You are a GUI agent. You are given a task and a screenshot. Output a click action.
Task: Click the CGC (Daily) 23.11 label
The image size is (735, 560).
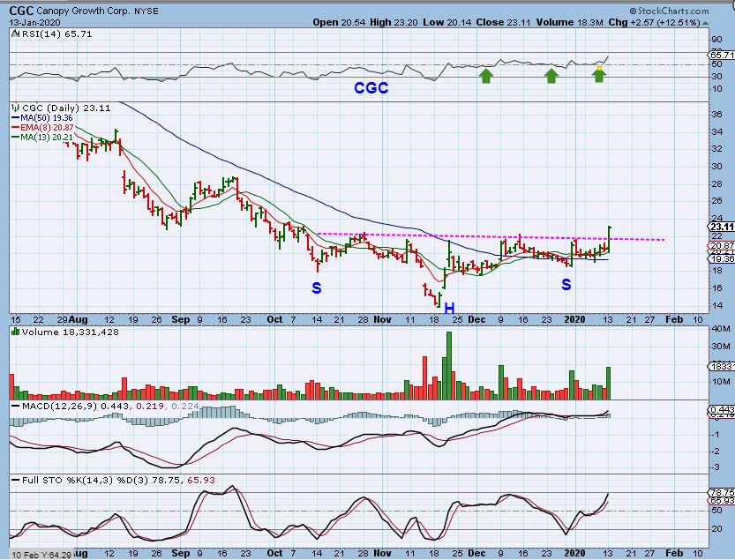(66, 108)
